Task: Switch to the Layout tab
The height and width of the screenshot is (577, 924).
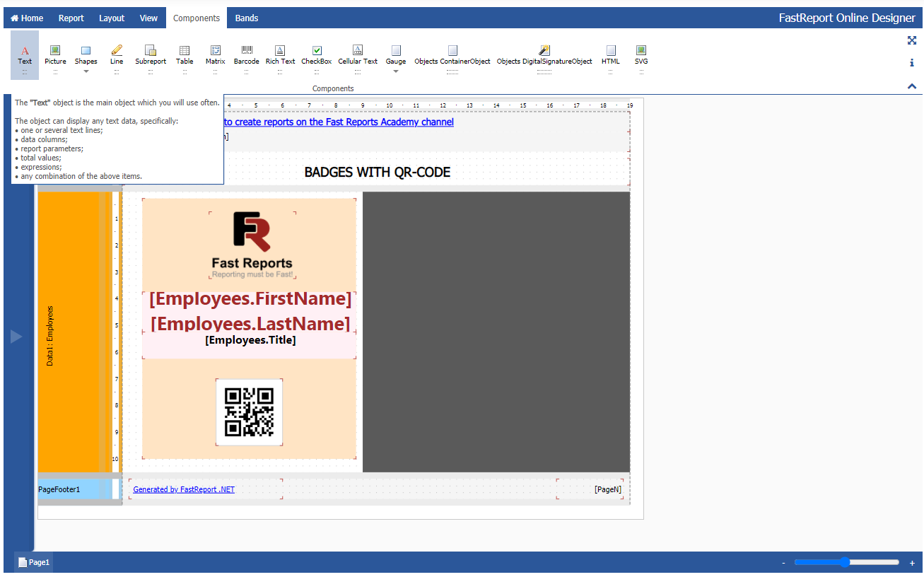Action: (x=112, y=18)
